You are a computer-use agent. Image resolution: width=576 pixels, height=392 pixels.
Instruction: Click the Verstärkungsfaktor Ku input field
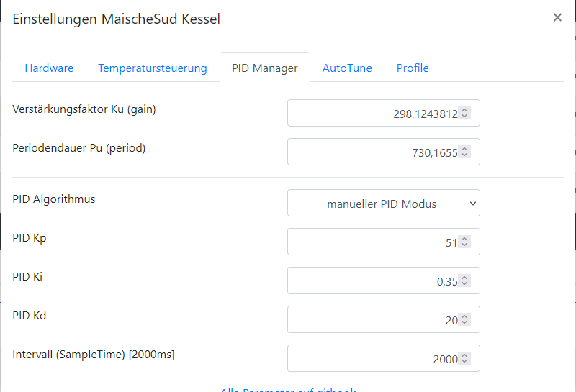coord(374,114)
